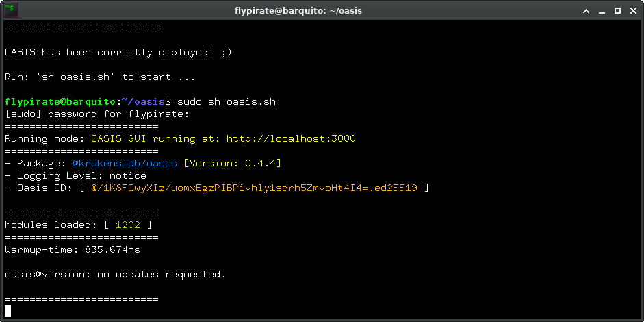This screenshot has height=322, width=644.
Task: Click the @krakenslab/oasis package name
Action: pos(125,163)
